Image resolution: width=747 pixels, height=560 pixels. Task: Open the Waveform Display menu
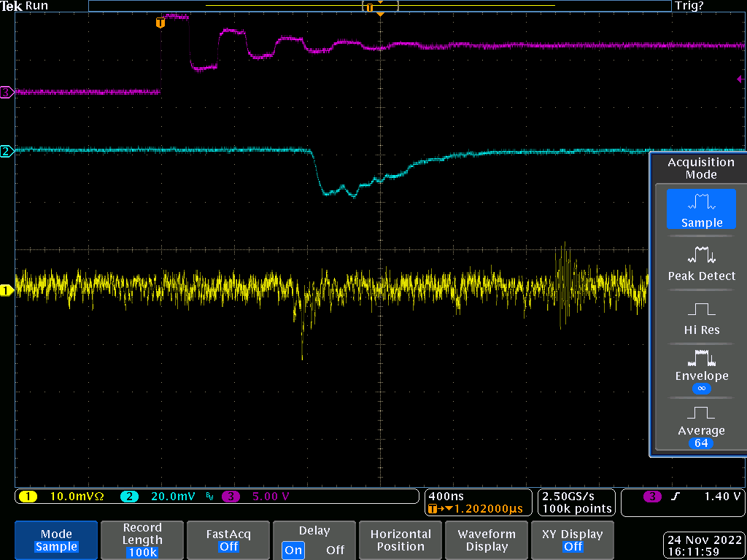coord(487,540)
